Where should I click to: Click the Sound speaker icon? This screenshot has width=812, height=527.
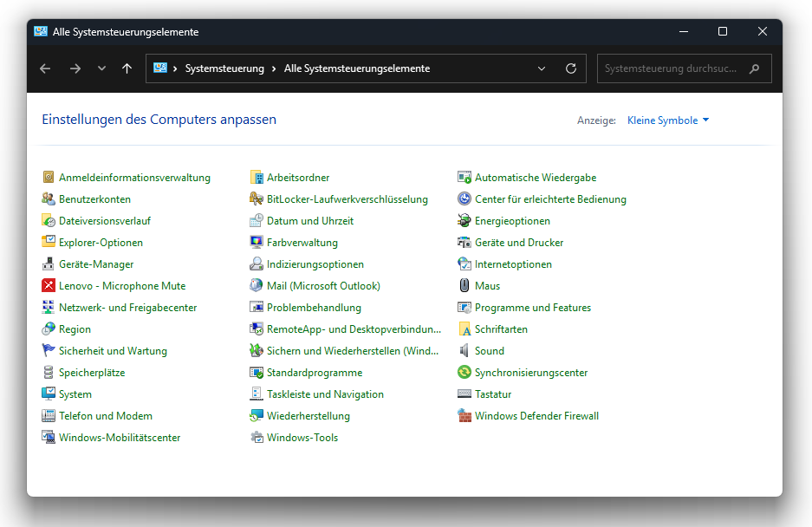click(464, 351)
